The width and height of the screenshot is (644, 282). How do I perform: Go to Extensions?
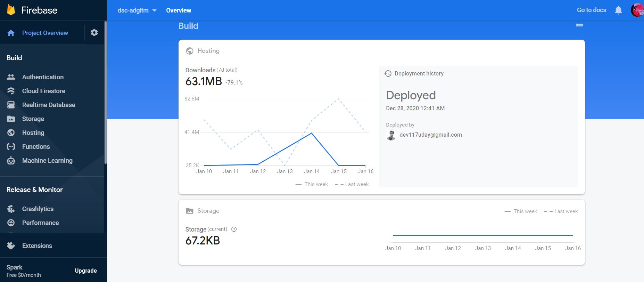coord(37,246)
